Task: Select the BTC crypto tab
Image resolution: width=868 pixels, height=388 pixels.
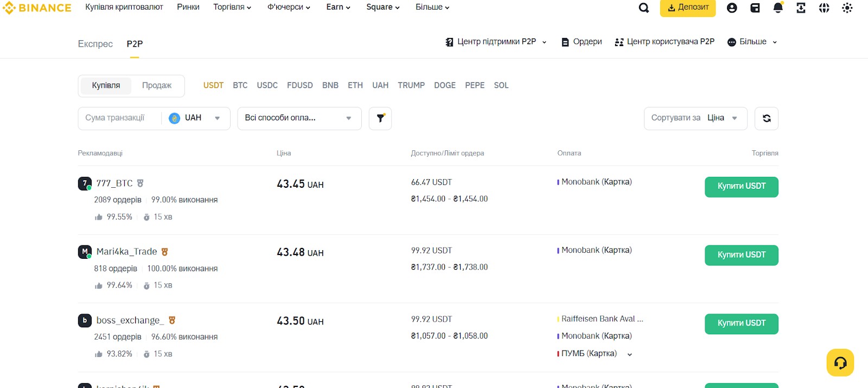Action: [240, 86]
